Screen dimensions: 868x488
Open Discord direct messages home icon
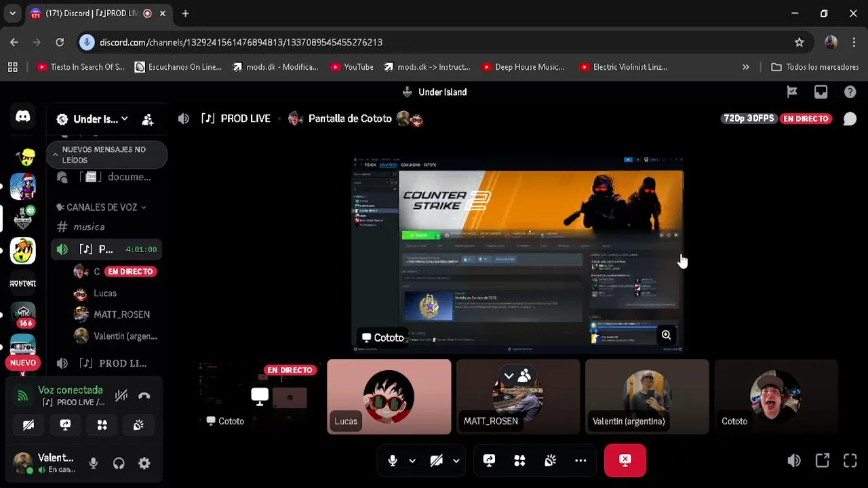[23, 117]
